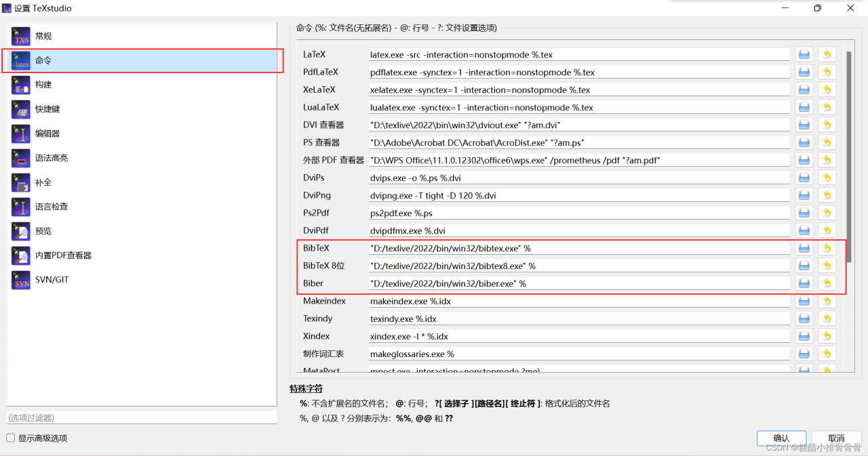Edit the Biber command path field
Image resolution: width=868 pixels, height=456 pixels.
pyautogui.click(x=580, y=283)
